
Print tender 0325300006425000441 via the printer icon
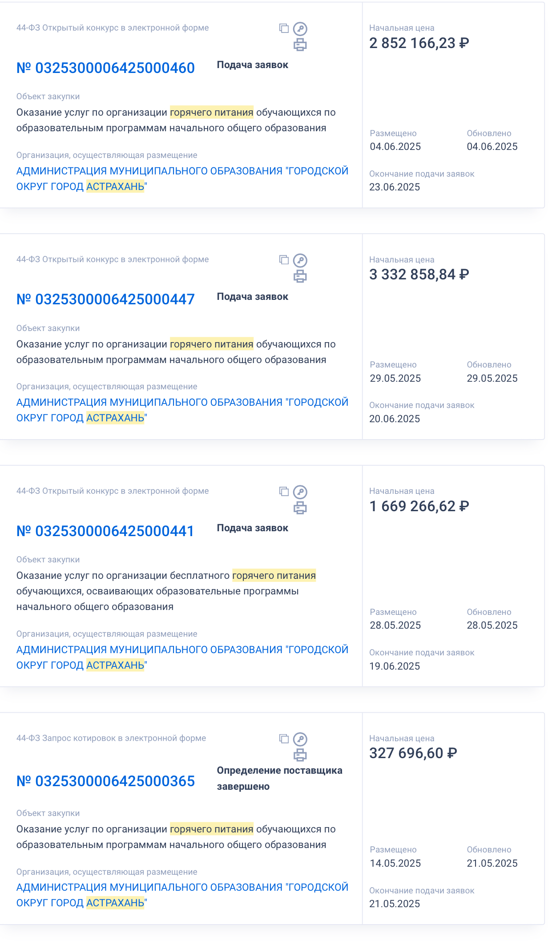[300, 508]
